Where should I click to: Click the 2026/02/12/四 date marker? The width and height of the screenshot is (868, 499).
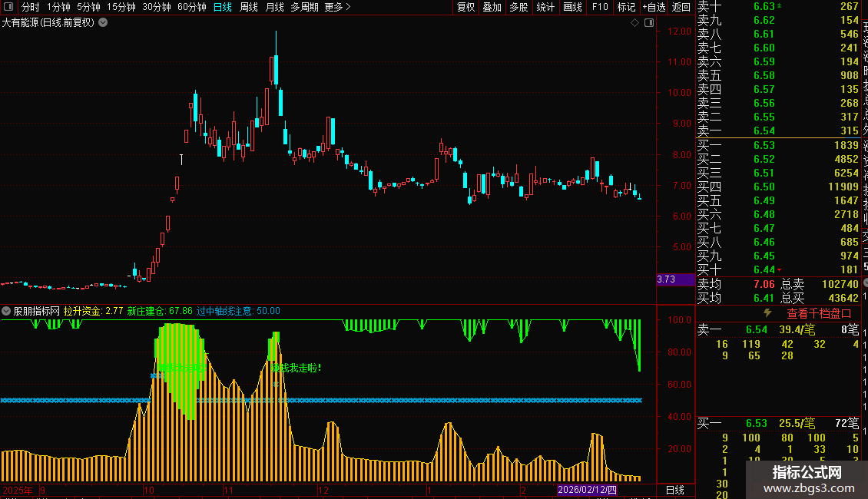pos(587,490)
